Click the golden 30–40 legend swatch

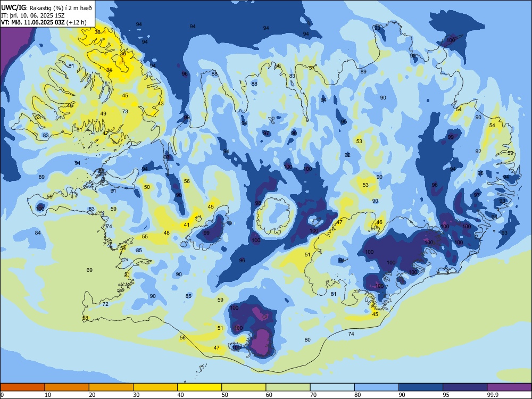click(155, 387)
